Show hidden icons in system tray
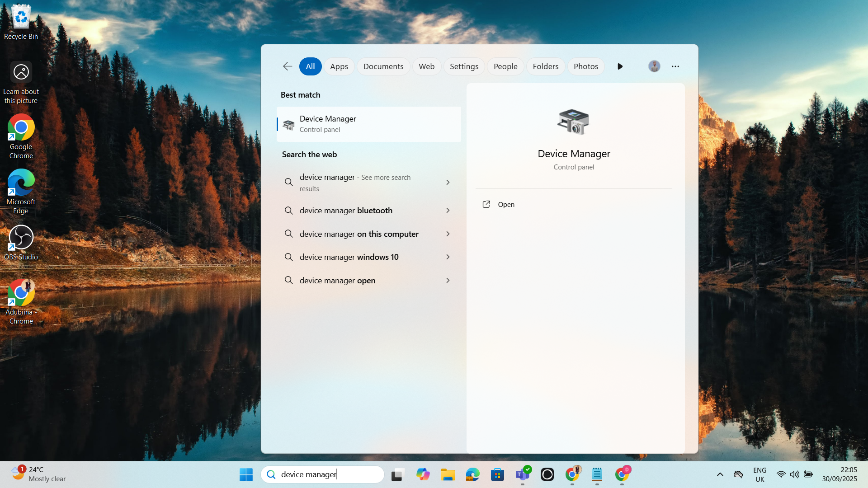 pyautogui.click(x=720, y=474)
